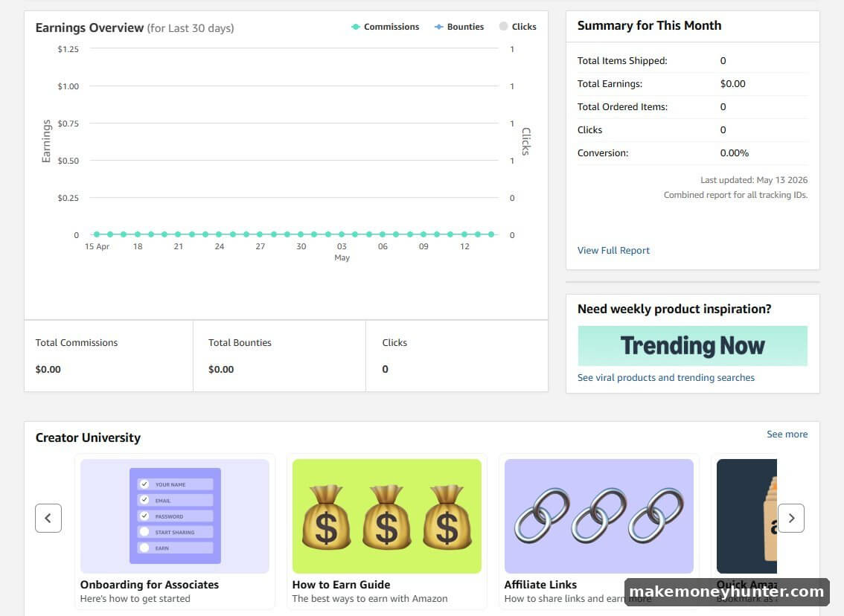
Task: Click the $1.25 earnings axis label
Action: point(68,49)
